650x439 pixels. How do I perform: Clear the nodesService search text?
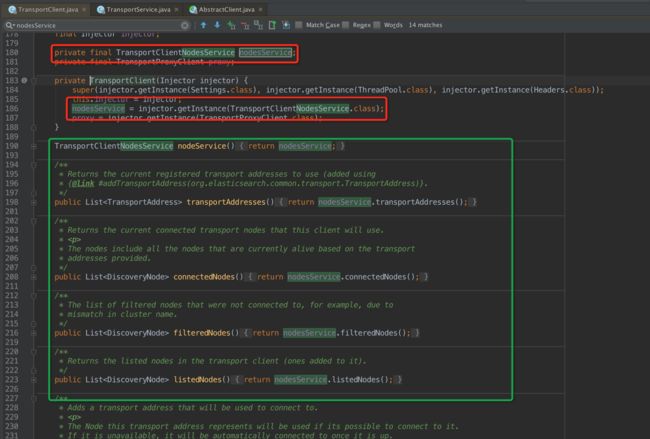[185, 25]
